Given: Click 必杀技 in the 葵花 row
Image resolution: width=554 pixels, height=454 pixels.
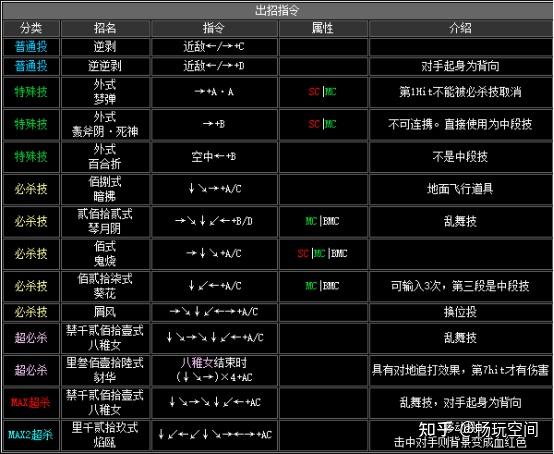Looking at the screenshot, I should click(x=31, y=286).
